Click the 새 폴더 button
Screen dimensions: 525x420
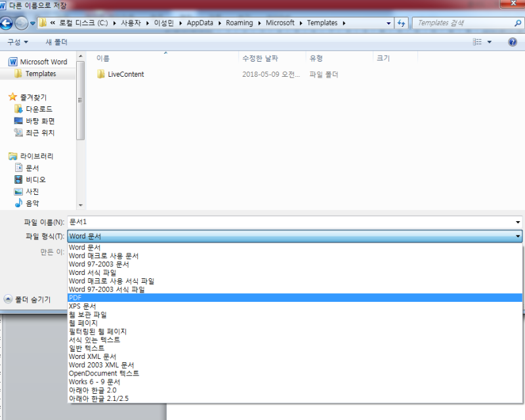click(56, 42)
